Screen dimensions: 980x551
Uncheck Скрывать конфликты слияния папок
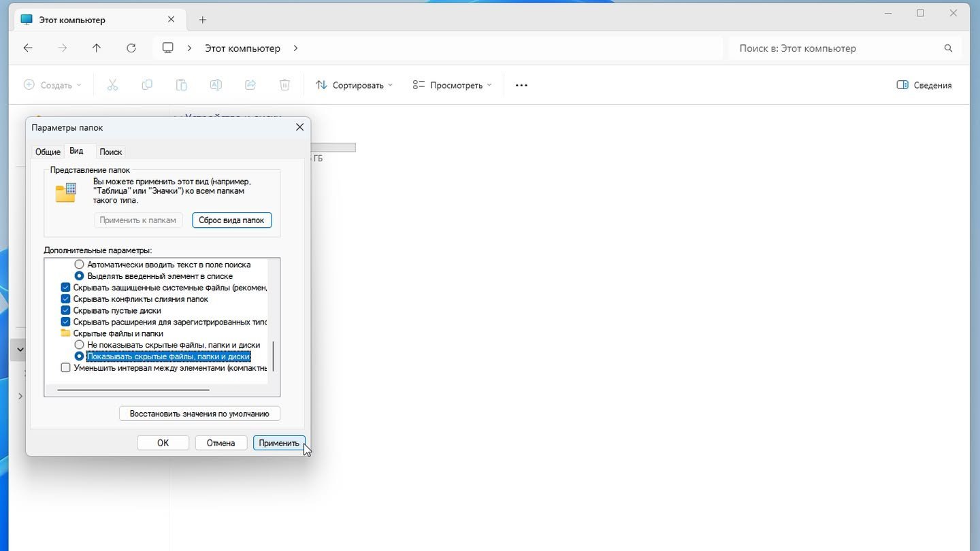(x=65, y=299)
